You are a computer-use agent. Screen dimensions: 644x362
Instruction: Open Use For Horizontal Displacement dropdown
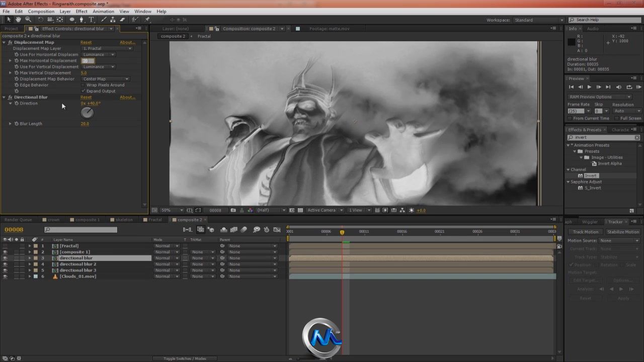pyautogui.click(x=99, y=54)
